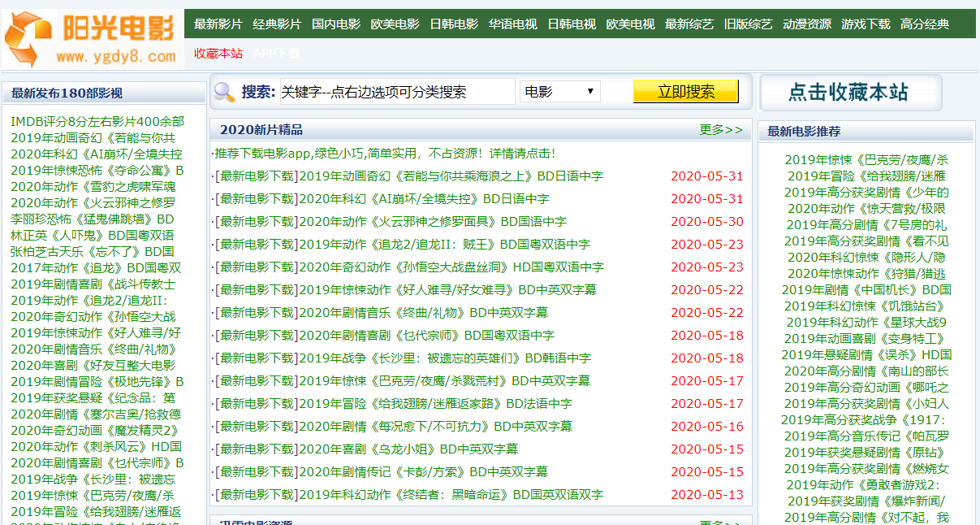Viewport: 980px width, 525px height.
Task: Open 2020年动作《刺杀风云》HD国 sidebar link
Action: point(96,446)
